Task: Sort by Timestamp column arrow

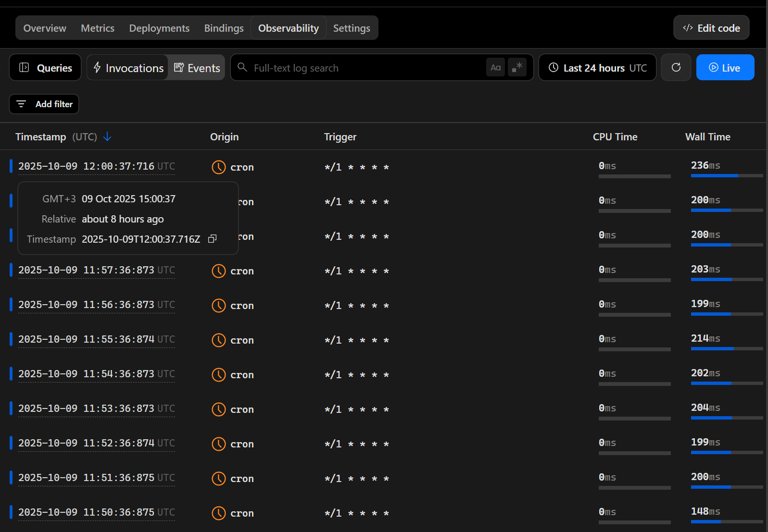Action: (107, 137)
